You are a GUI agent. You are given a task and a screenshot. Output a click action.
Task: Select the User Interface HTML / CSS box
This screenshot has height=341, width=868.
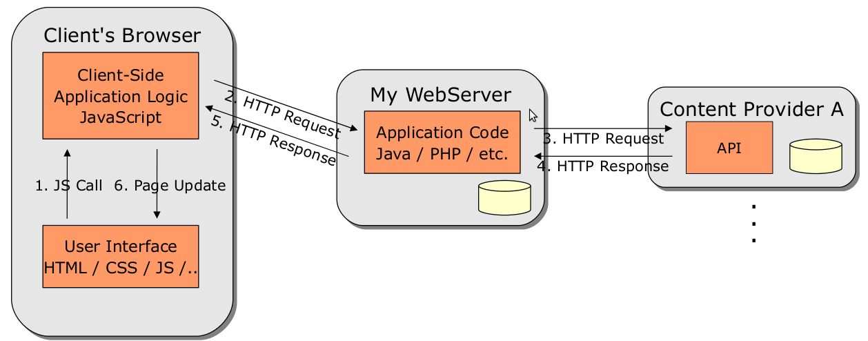121,256
